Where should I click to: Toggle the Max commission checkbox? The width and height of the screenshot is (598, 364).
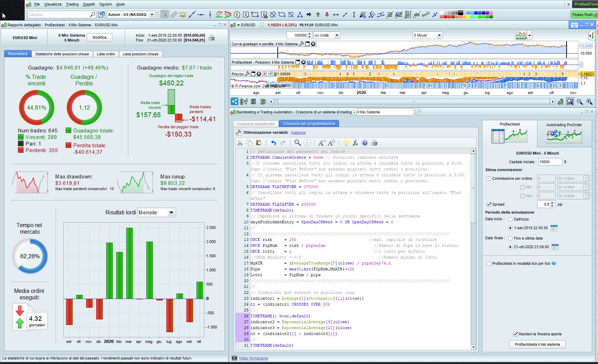(x=523, y=196)
